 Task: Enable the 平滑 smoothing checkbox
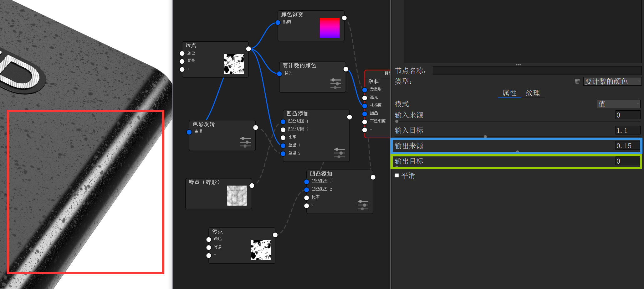tap(396, 176)
